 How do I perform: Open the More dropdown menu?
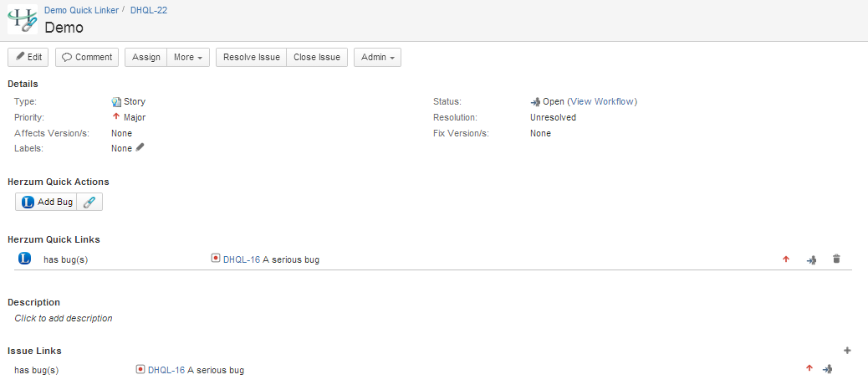tap(188, 57)
